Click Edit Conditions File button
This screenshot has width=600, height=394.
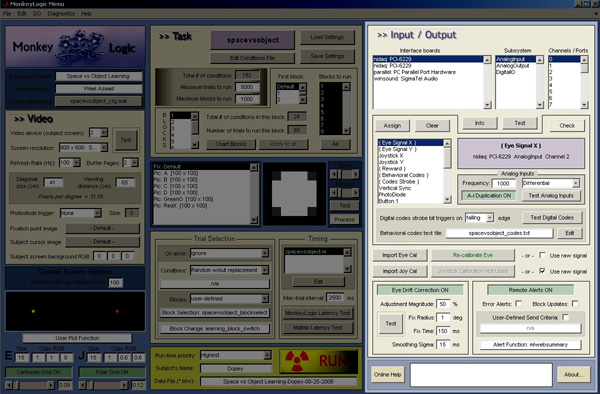coord(252,58)
